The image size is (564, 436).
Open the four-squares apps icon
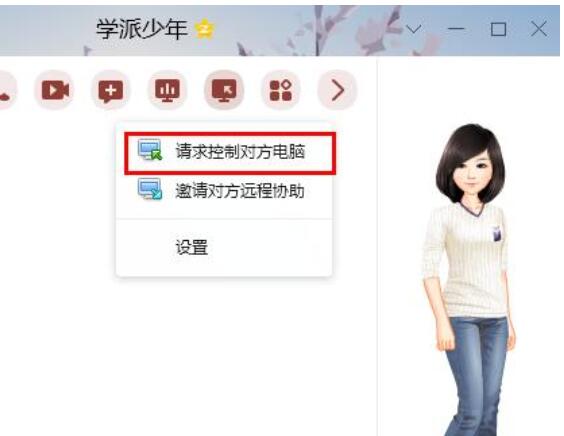point(280,90)
